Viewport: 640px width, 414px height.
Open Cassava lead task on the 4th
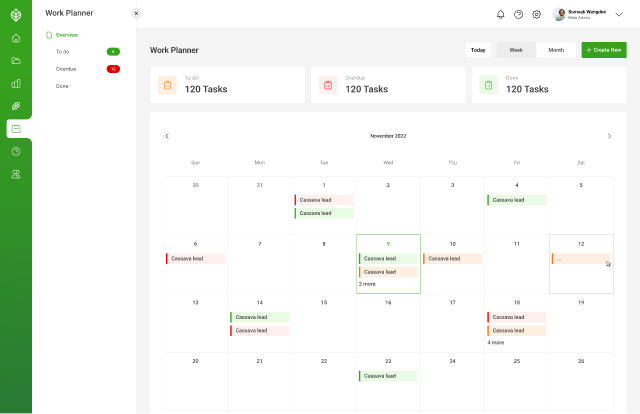tap(517, 200)
